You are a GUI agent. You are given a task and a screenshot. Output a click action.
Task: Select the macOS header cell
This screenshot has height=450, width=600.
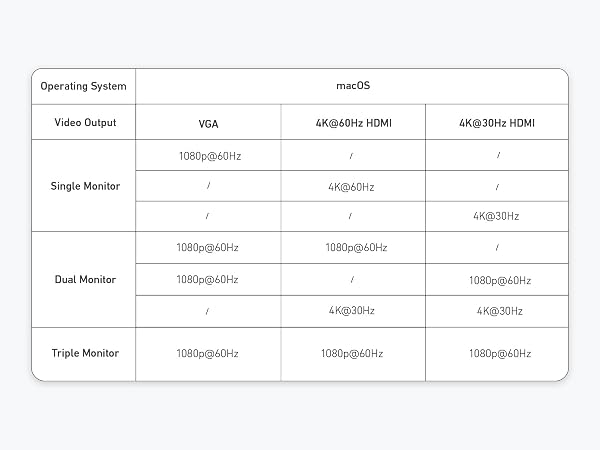coord(352,86)
